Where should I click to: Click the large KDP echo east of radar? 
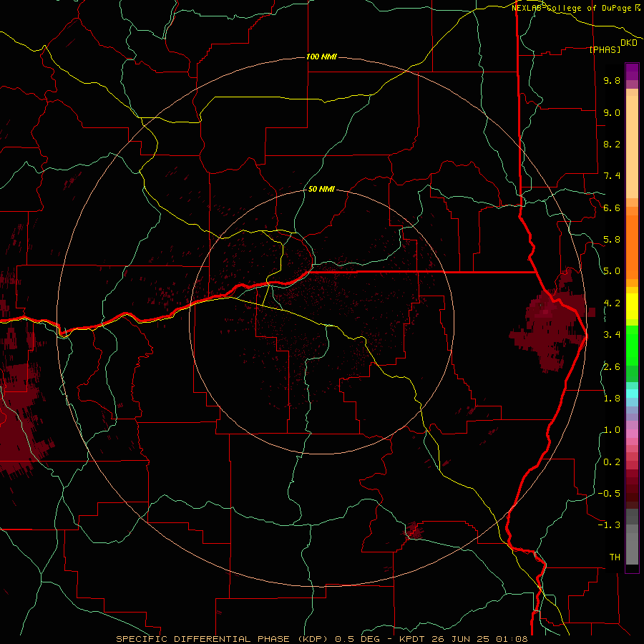click(550, 323)
